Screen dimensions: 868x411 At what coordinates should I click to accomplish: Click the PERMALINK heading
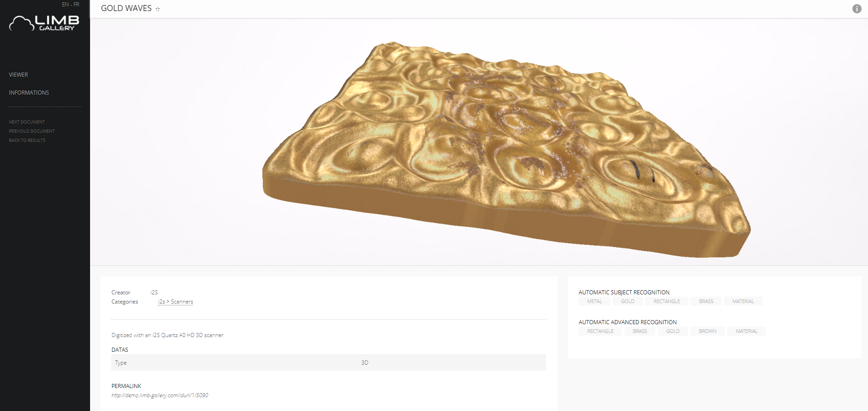[126, 386]
